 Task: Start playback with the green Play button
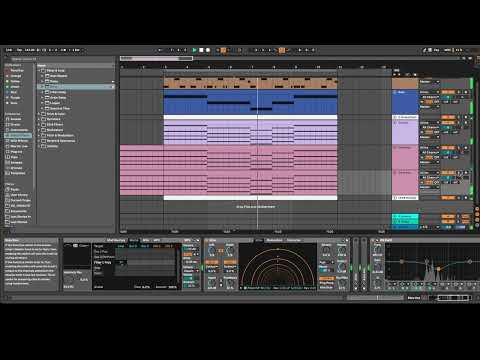tap(194, 50)
